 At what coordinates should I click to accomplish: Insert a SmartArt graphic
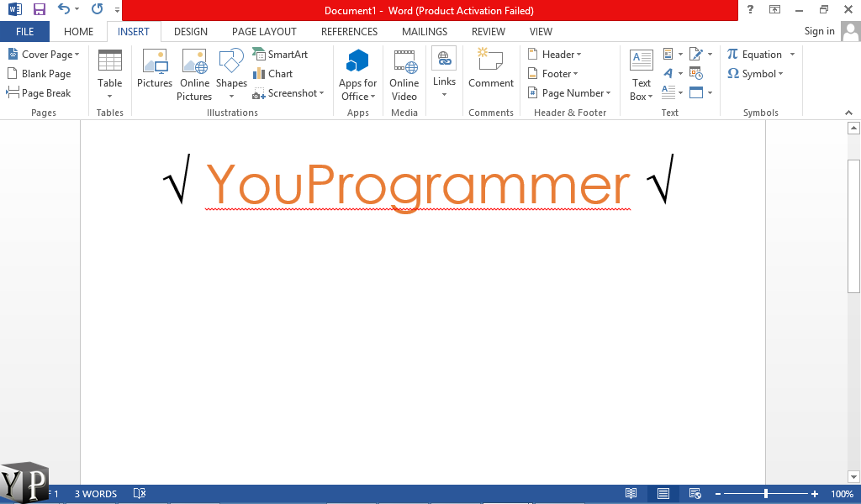tap(280, 55)
